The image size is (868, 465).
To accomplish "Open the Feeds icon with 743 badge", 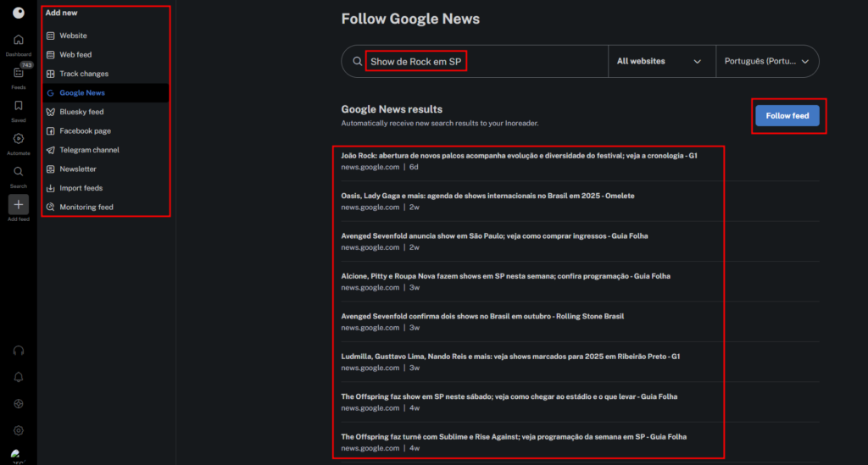I will point(19,73).
